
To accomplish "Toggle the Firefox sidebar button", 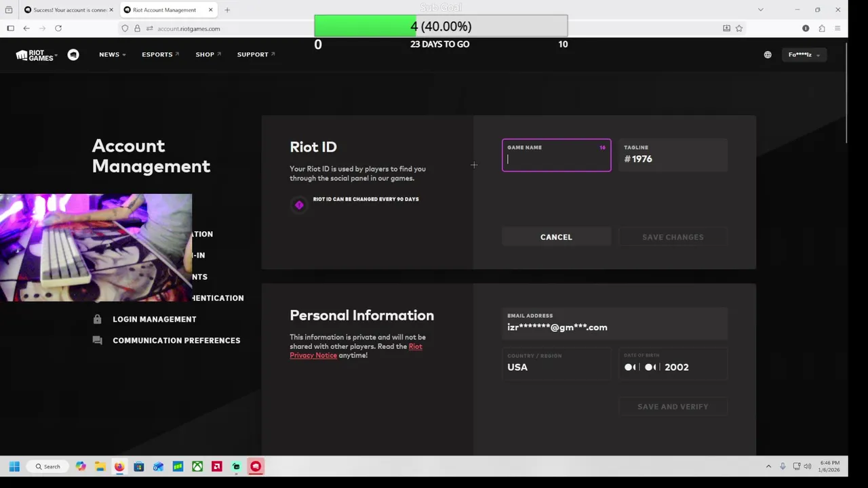I will [10, 28].
